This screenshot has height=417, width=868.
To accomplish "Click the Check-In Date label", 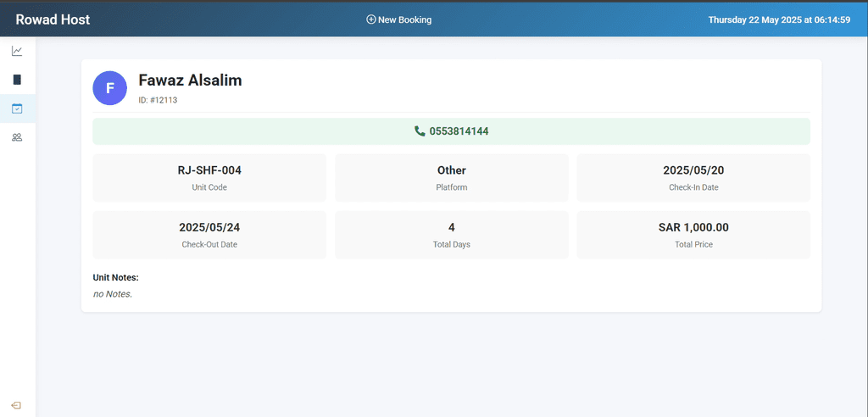I will pyautogui.click(x=693, y=187).
